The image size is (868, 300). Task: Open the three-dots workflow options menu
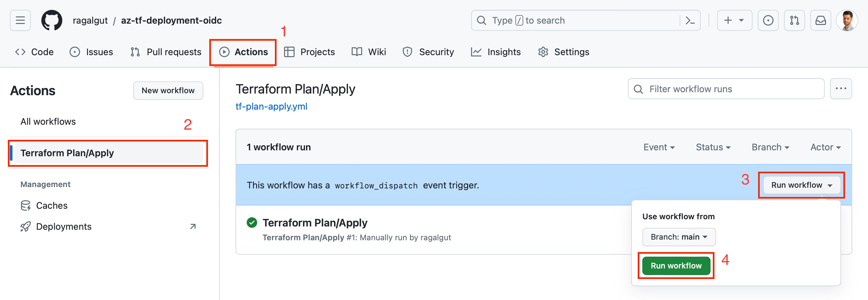click(841, 89)
